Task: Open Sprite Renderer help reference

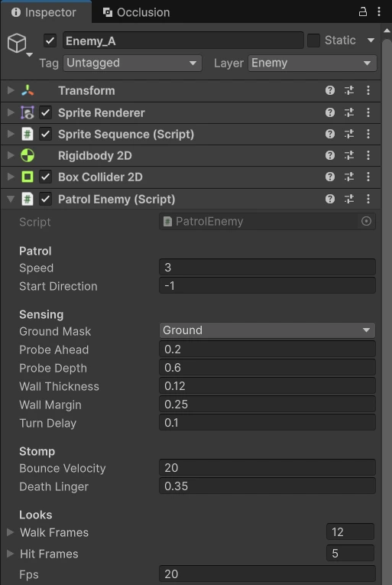Action: pyautogui.click(x=329, y=112)
